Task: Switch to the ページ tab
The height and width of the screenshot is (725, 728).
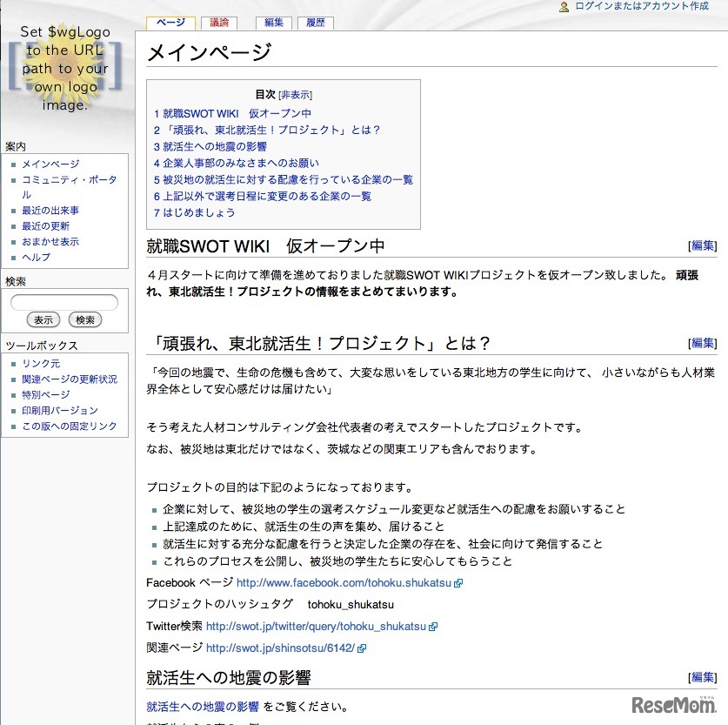Action: [170, 23]
